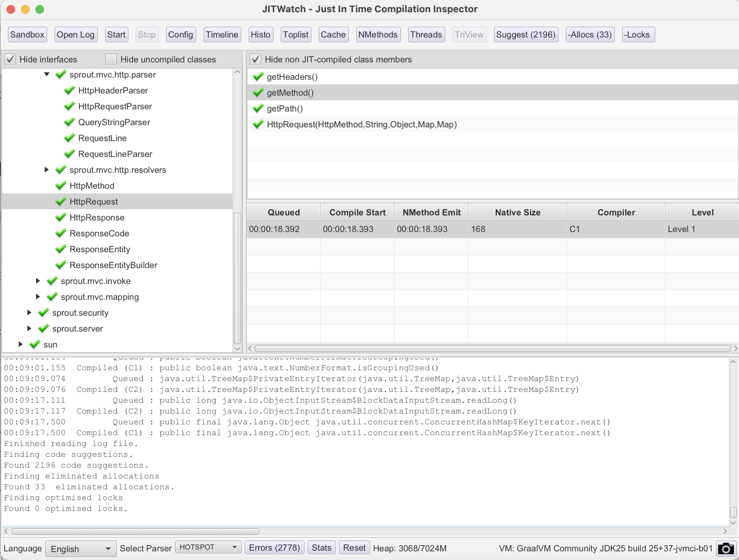
Task: Click the checkmark icon beside ResponseEntityBuilder
Action: click(61, 265)
